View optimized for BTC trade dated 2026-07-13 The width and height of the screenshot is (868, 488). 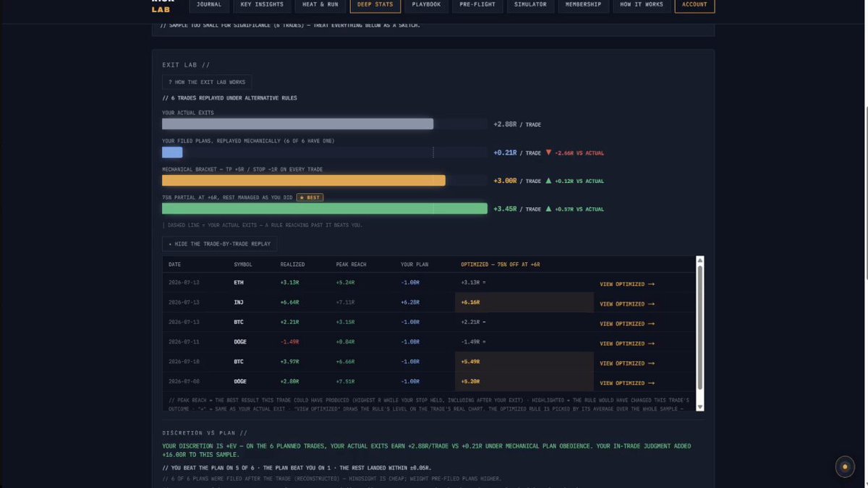click(627, 324)
